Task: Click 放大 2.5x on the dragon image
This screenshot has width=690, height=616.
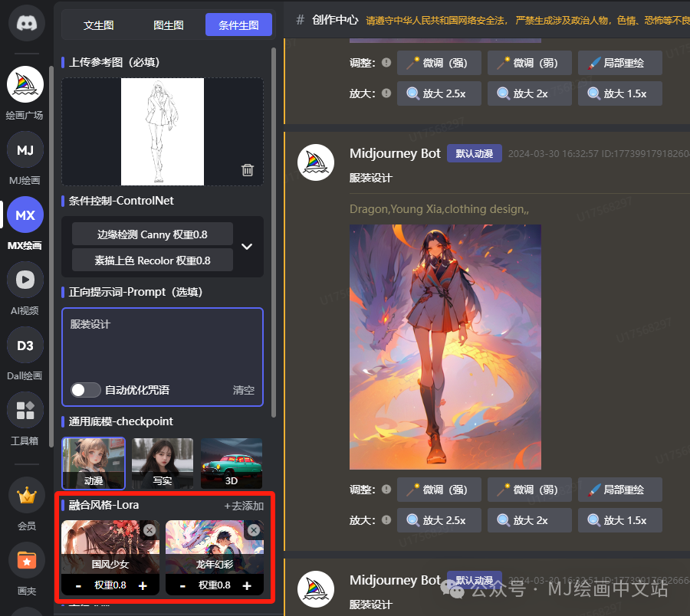Action: (x=439, y=519)
